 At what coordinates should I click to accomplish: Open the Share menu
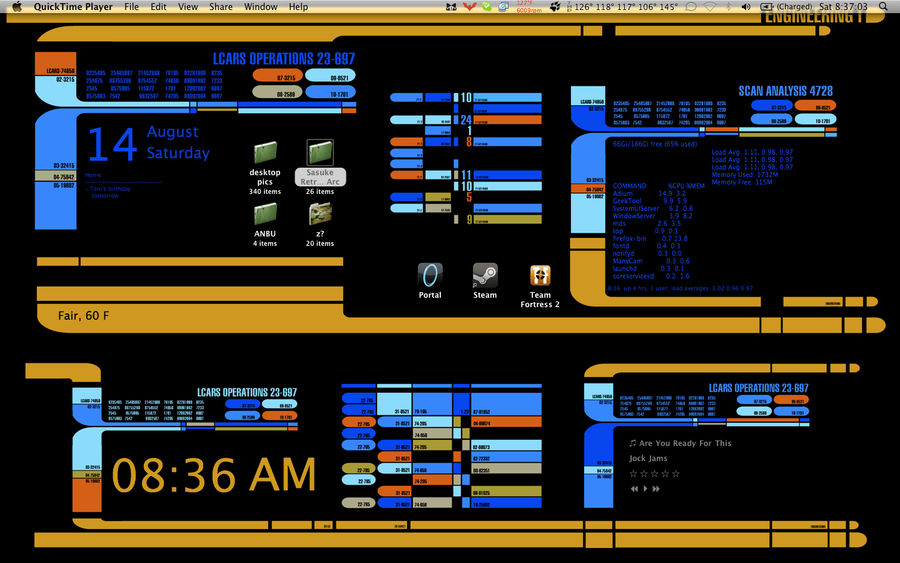pyautogui.click(x=221, y=7)
